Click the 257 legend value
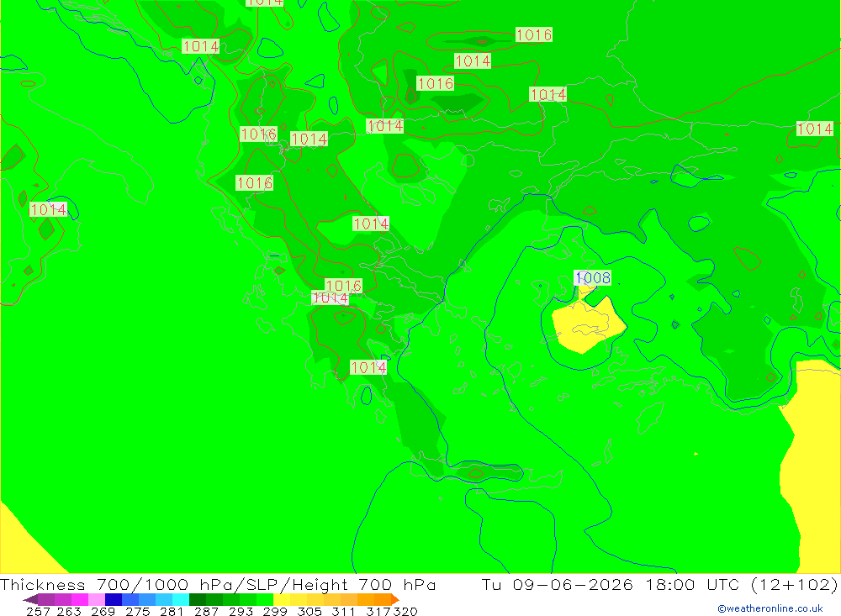Viewport: 841px width, 616px height. coord(38,611)
